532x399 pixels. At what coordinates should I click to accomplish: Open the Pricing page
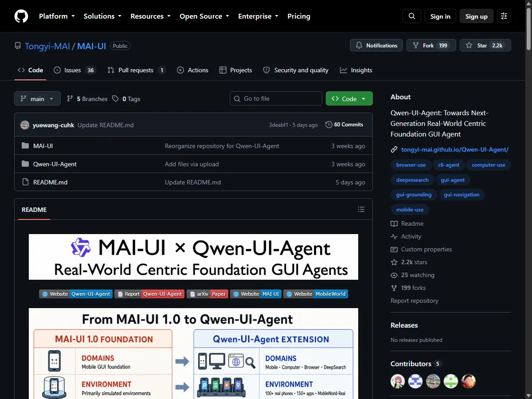point(299,16)
